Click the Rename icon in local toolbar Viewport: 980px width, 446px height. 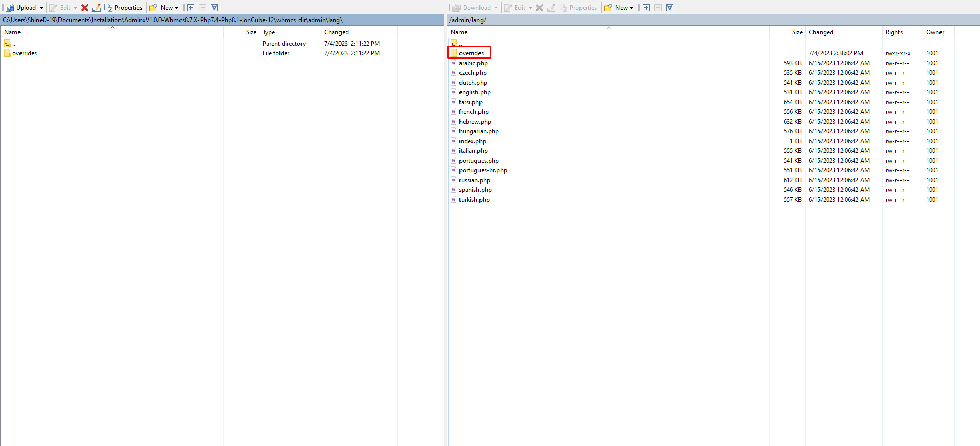[x=96, y=8]
